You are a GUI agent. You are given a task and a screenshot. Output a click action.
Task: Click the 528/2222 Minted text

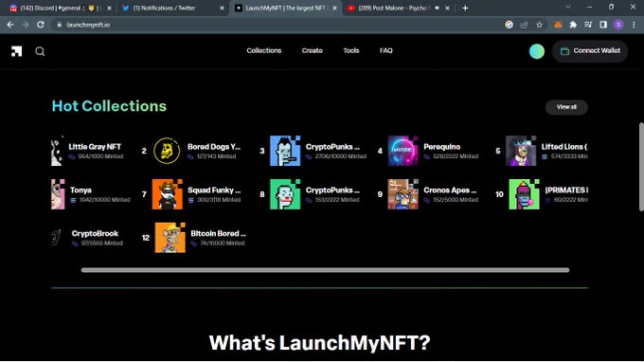[456, 156]
